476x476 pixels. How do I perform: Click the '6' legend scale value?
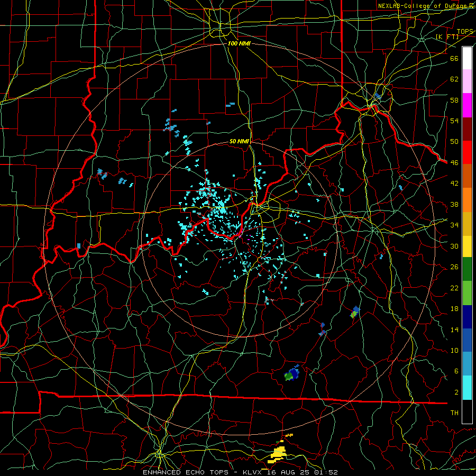coord(456,371)
